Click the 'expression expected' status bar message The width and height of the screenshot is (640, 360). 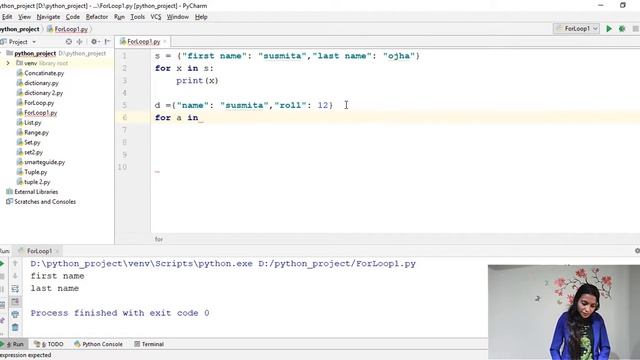[x=26, y=355]
